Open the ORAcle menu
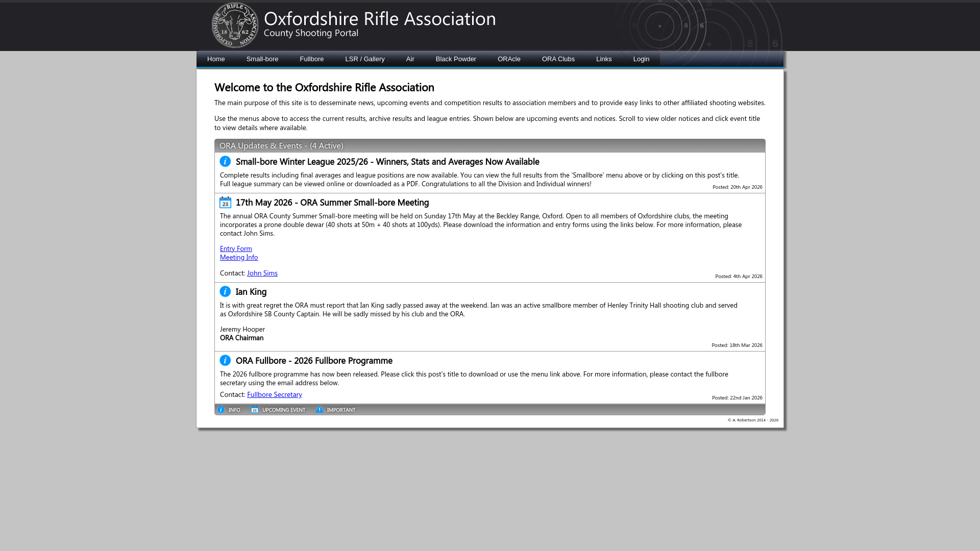 click(x=509, y=59)
